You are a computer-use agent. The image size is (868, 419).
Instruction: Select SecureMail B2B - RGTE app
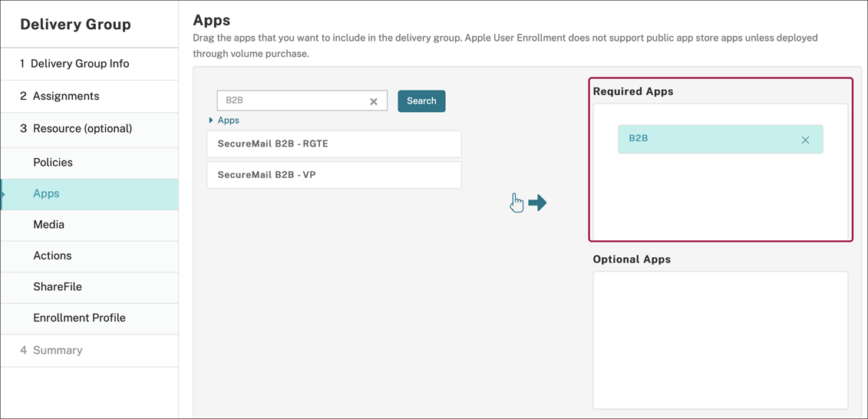click(x=334, y=144)
